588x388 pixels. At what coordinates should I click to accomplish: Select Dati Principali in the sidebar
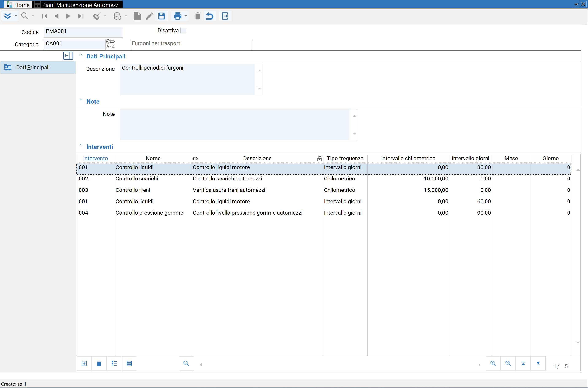38,67
